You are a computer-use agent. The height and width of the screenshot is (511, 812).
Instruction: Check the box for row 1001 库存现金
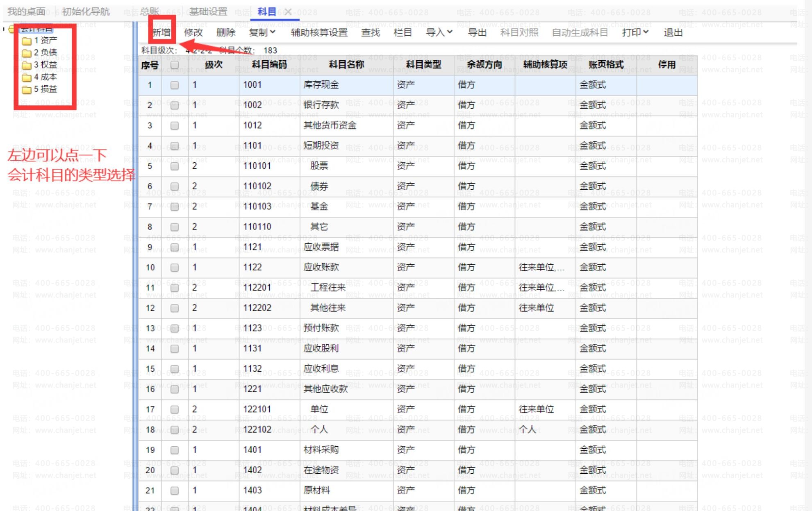click(175, 85)
